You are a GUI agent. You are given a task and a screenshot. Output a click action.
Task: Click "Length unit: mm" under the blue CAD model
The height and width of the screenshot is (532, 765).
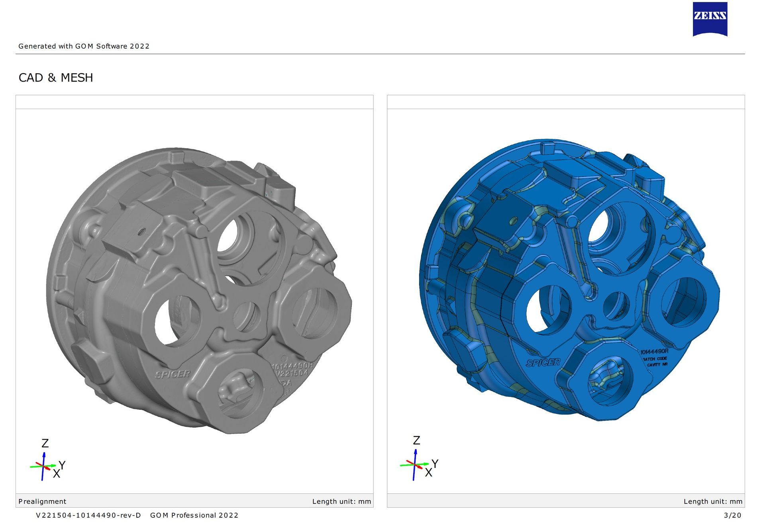coord(713,501)
